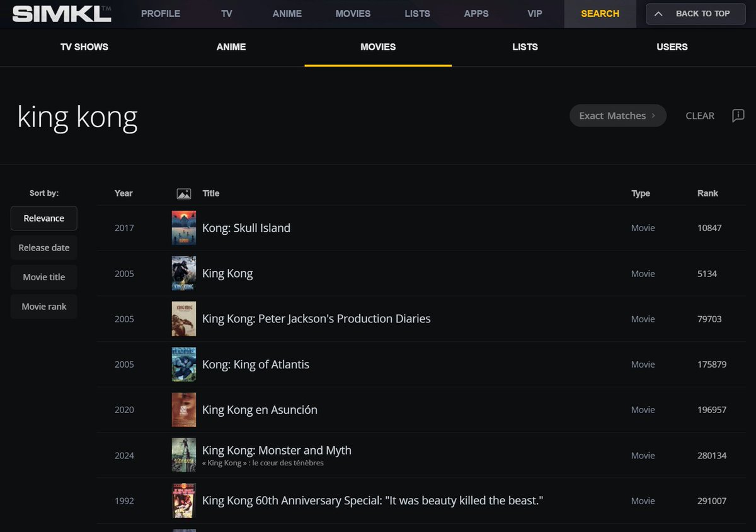Click year 2017 in Skull Island row
Screen dimensions: 756x532
pyautogui.click(x=124, y=228)
